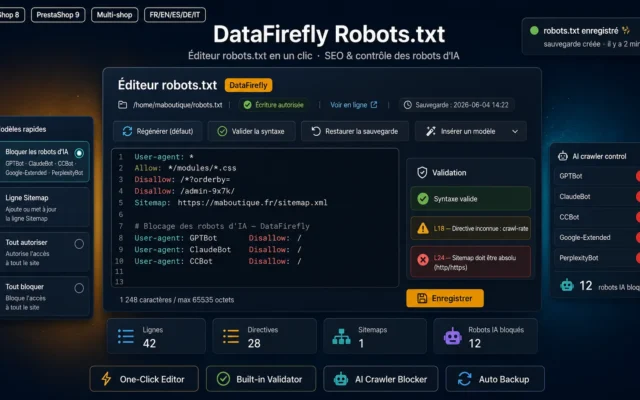Select the Bloquer les robots d'IA radio button
640x400 pixels.
(79, 153)
